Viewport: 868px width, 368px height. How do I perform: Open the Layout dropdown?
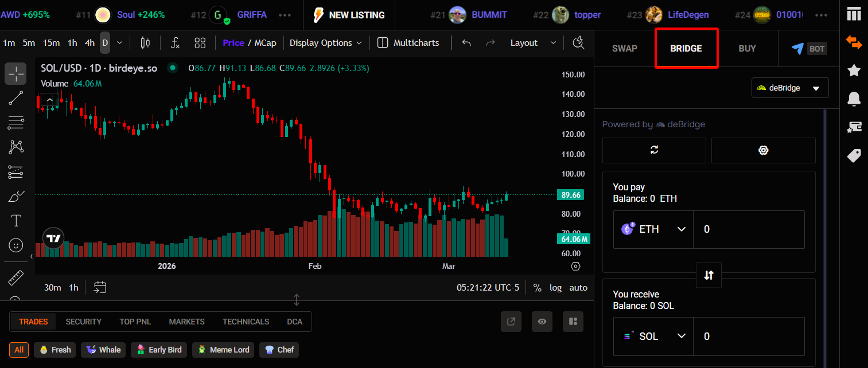pos(533,43)
